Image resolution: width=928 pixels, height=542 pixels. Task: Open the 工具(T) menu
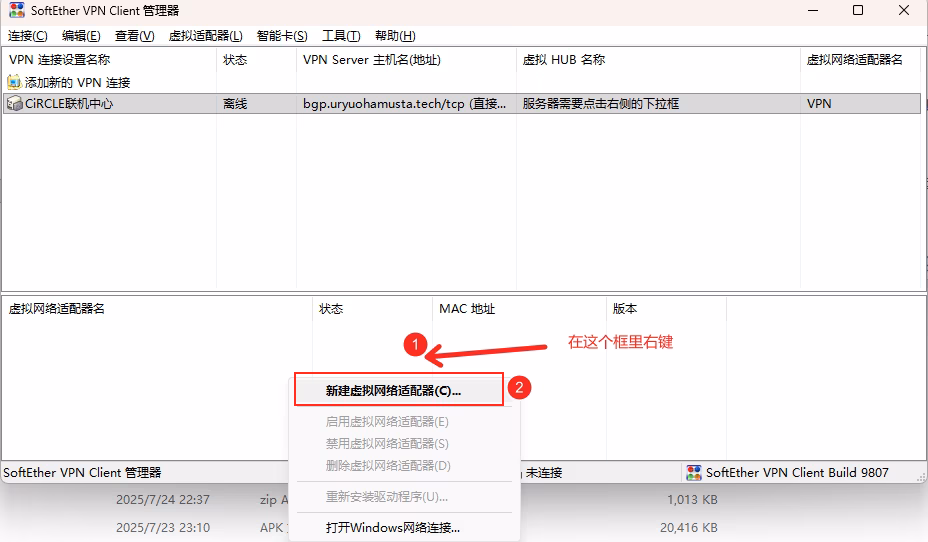[x=341, y=36]
